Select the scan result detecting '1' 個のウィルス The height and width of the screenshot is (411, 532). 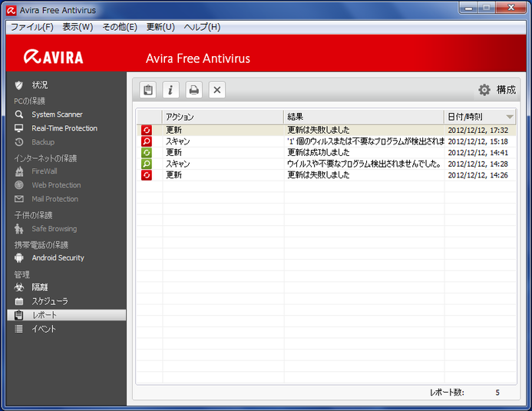pos(365,141)
